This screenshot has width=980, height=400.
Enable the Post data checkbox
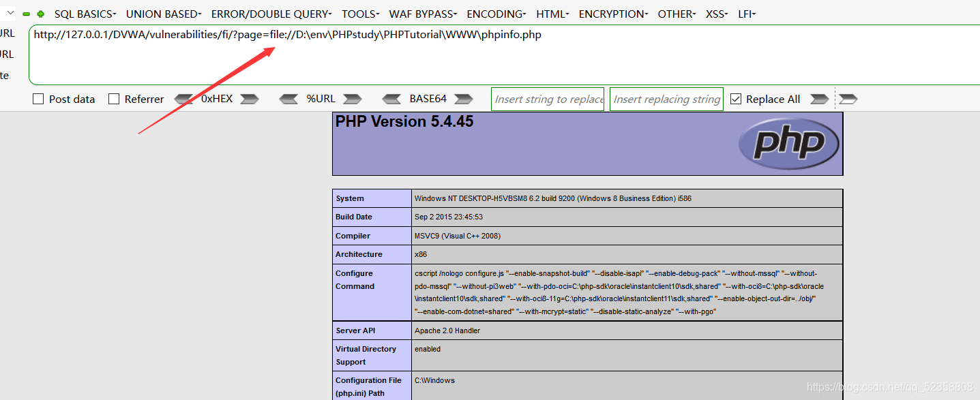(x=39, y=99)
